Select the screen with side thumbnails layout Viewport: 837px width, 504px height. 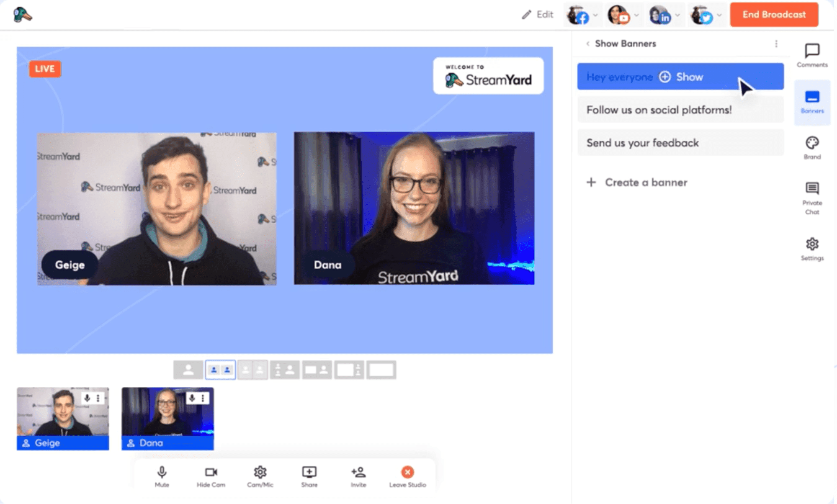(x=349, y=370)
